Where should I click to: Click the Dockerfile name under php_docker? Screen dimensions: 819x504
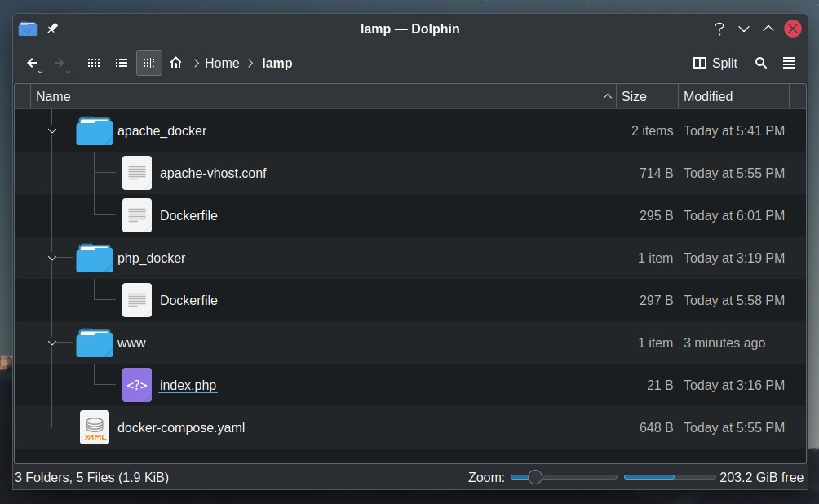[188, 301]
